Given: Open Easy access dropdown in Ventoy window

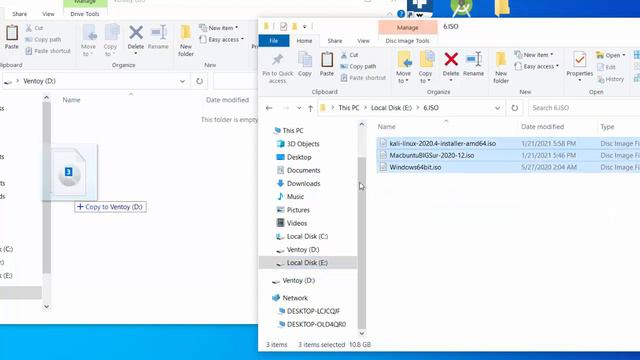Looking at the screenshot, I should coord(222,39).
